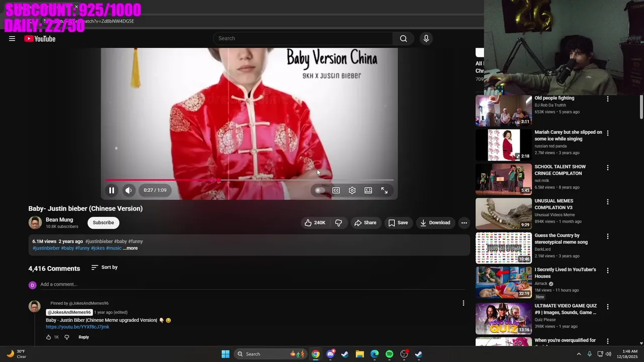Screen dimensions: 644x362
Task: Open Microsoft Edge from taskbar
Action: (374, 354)
